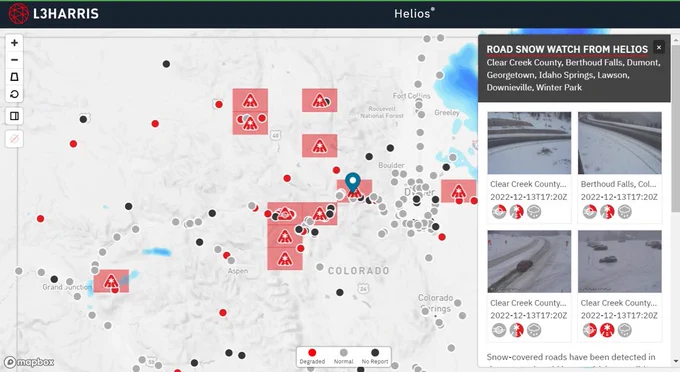The height and width of the screenshot is (372, 680).
Task: Click snowflake icon under guardrail-curve Clear Creek card
Action: [517, 212]
